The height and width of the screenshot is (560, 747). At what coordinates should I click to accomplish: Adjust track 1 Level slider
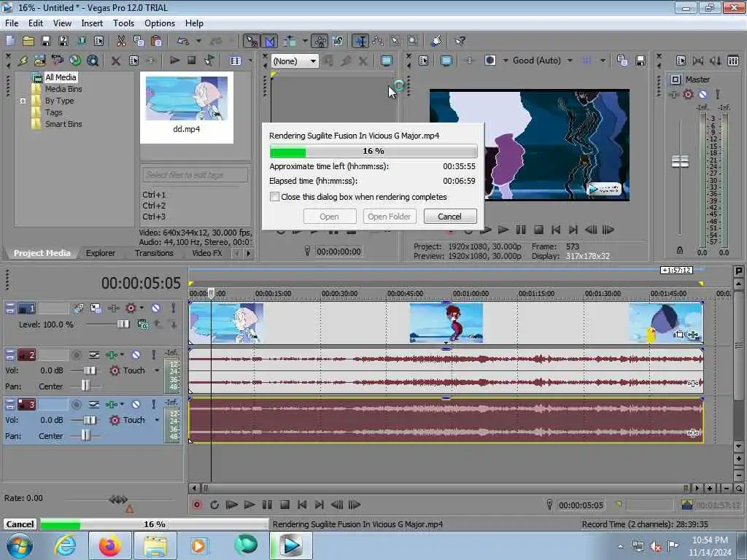tap(123, 324)
